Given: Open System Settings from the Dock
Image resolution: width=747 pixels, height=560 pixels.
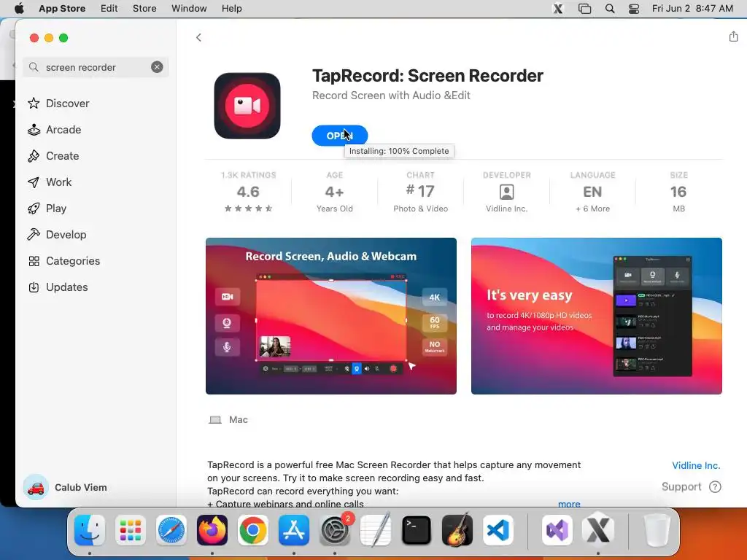Looking at the screenshot, I should click(x=335, y=529).
